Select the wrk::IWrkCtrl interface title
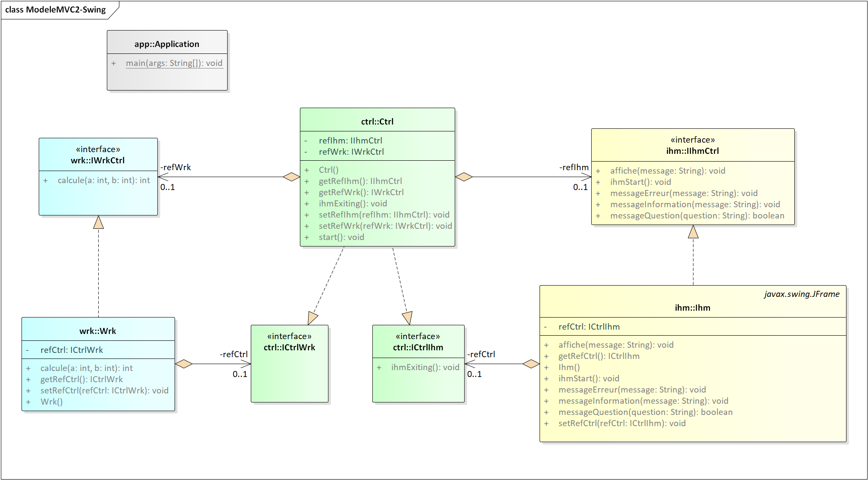 tap(98, 160)
